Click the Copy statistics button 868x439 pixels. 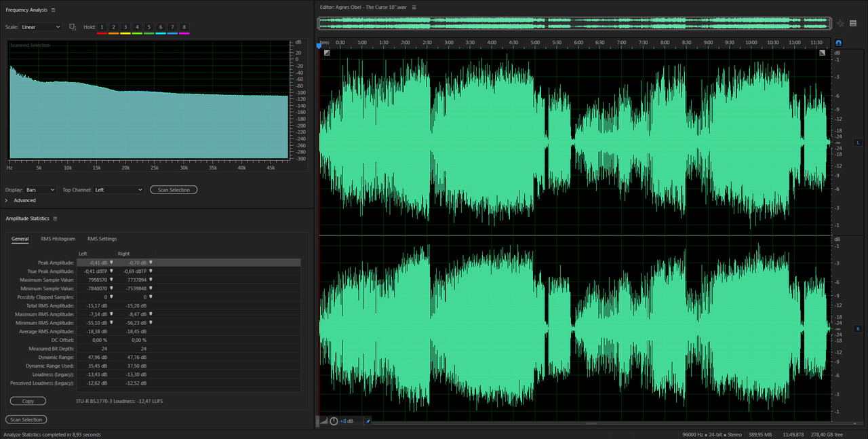click(x=28, y=401)
